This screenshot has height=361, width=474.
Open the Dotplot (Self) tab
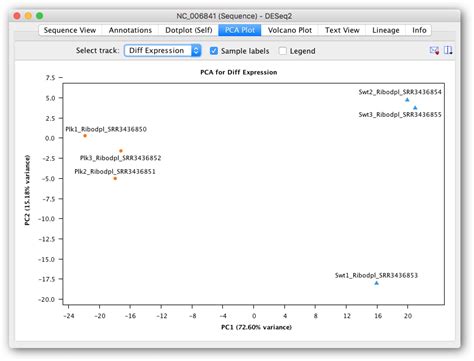click(x=189, y=30)
